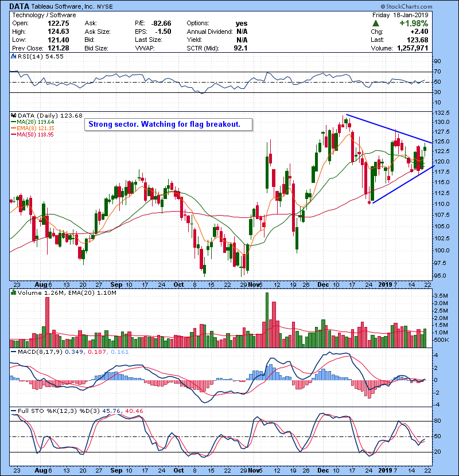Click the Last Size label

point(149,40)
